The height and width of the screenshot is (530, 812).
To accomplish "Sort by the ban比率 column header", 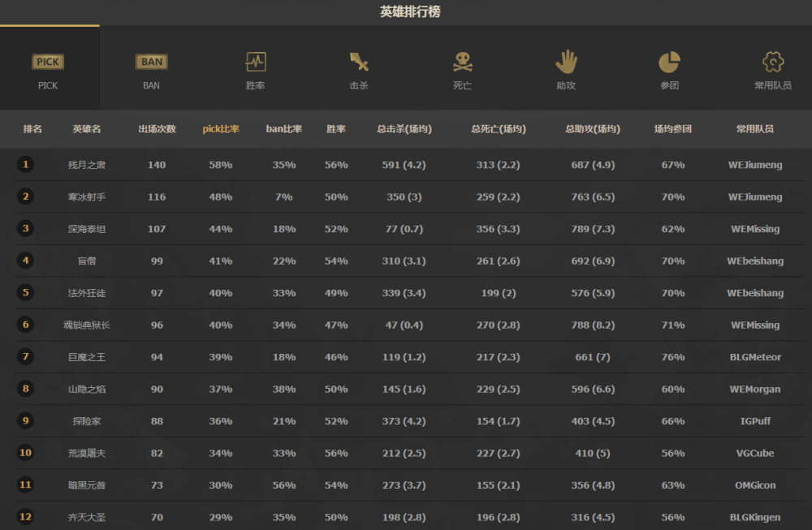I will tap(283, 129).
